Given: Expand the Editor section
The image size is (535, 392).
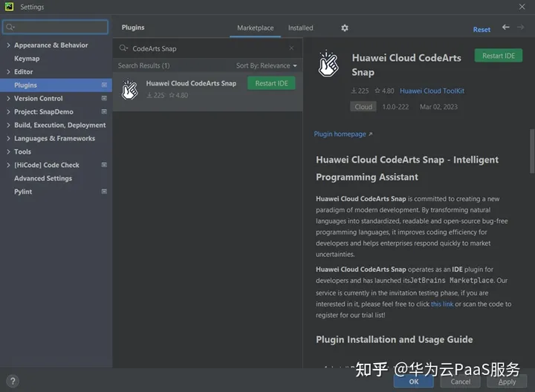Looking at the screenshot, I should pyautogui.click(x=8, y=71).
